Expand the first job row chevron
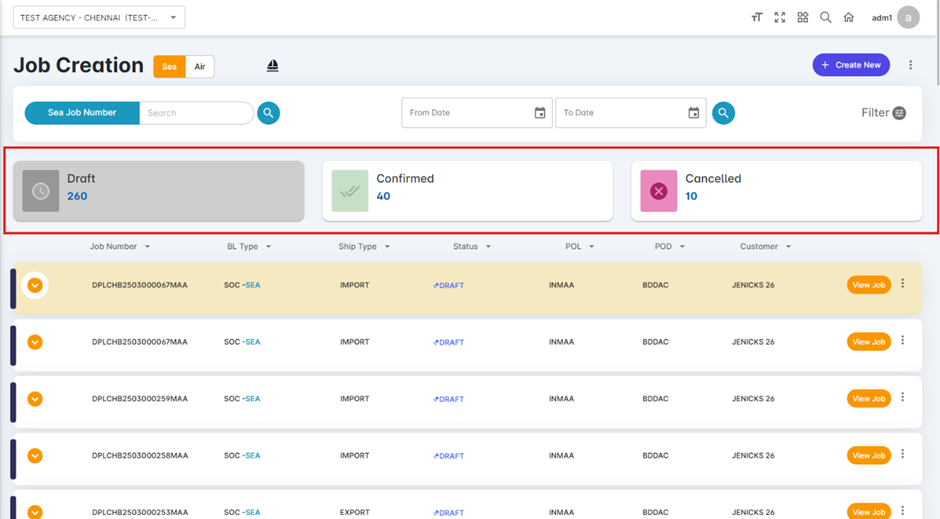The width and height of the screenshot is (940, 519). [x=35, y=286]
